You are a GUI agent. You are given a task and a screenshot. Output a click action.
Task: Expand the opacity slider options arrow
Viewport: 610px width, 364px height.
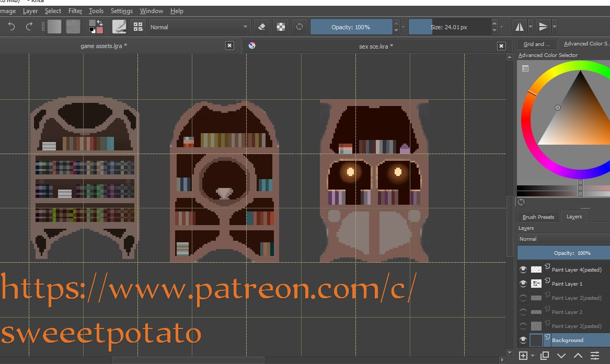(404, 27)
